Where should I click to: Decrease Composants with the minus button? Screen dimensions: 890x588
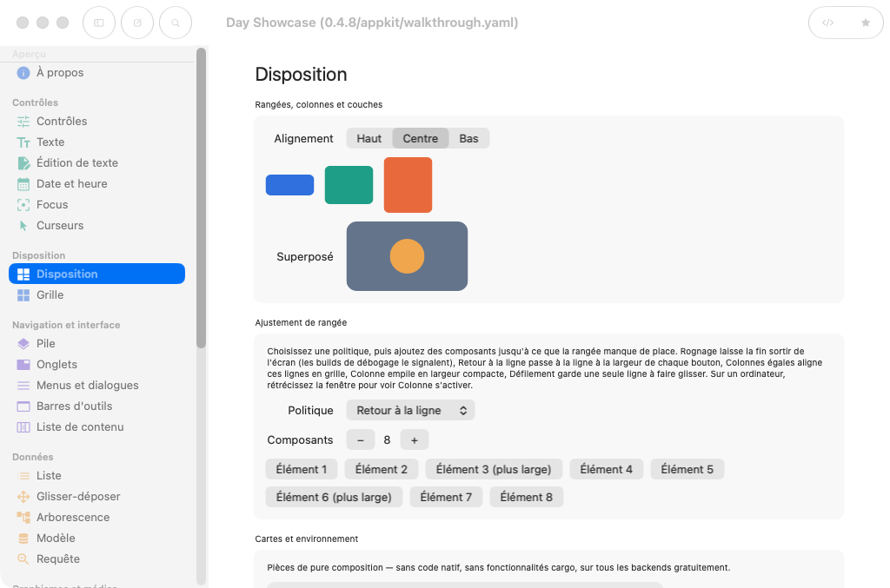coord(361,440)
